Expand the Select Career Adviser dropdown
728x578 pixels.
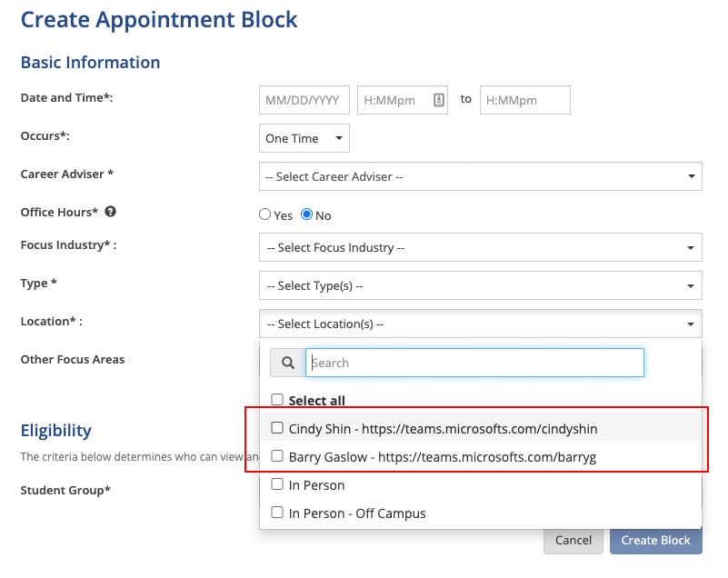480,176
